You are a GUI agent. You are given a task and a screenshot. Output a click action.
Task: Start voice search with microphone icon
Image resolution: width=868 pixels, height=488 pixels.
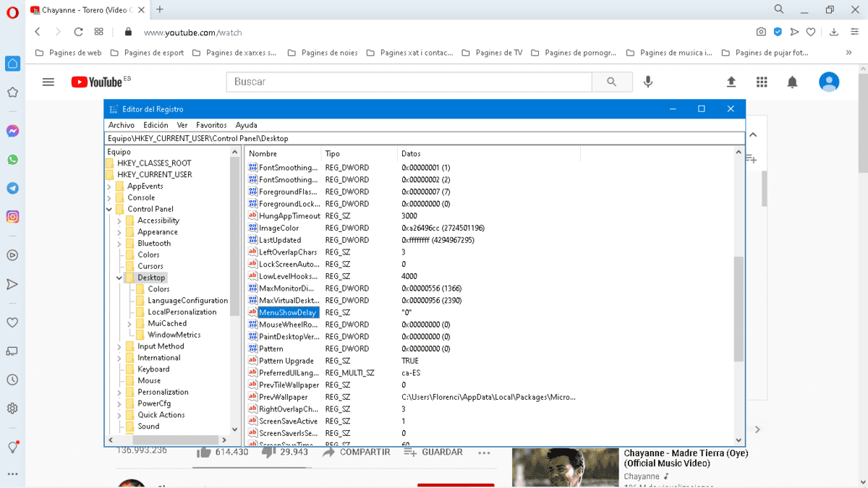(x=648, y=82)
